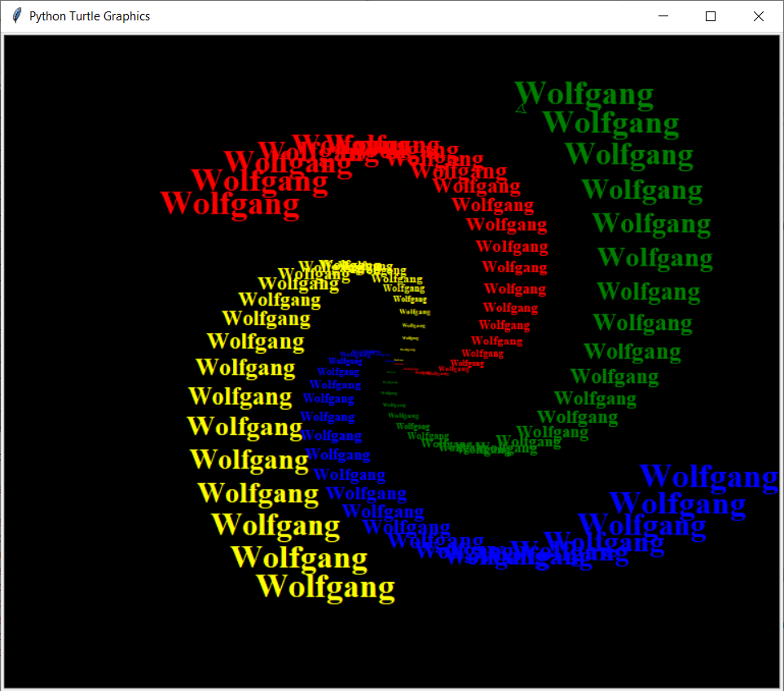Click the largest red Wolfgang at the arc's left end
This screenshot has width=784, height=691.
pos(231,204)
